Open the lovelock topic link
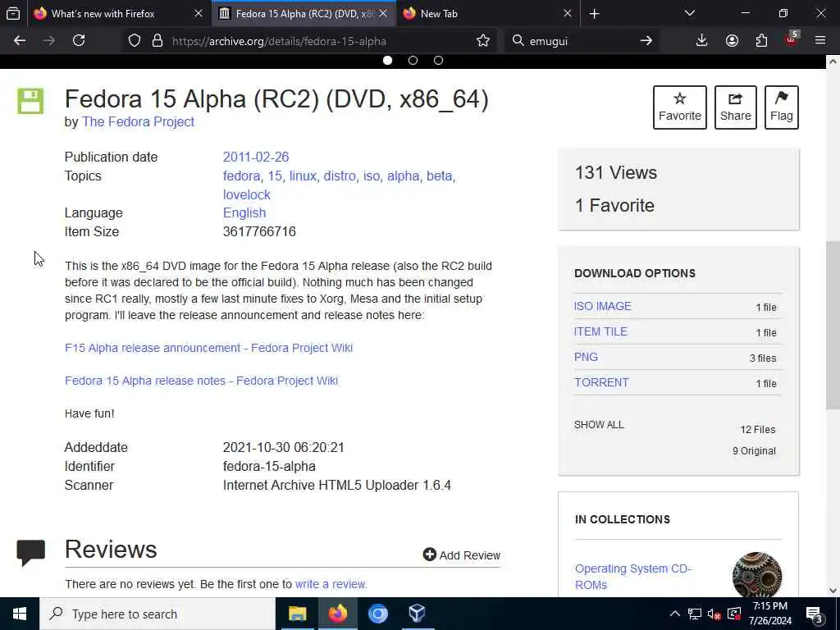This screenshot has width=840, height=630. (246, 194)
